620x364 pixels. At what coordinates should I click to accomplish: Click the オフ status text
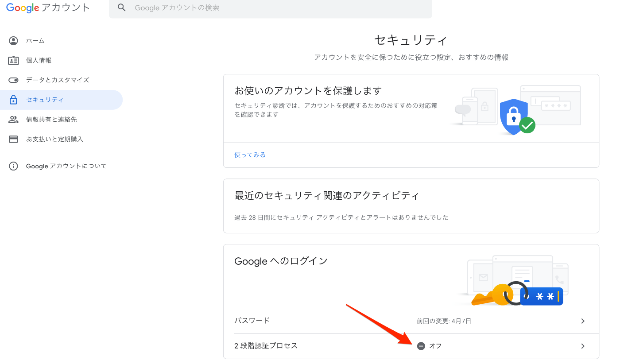click(435, 346)
